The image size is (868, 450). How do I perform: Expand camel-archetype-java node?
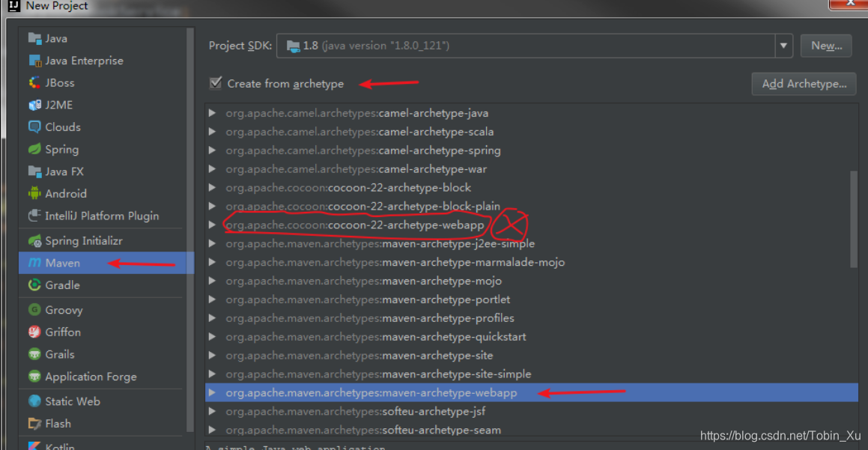[212, 113]
